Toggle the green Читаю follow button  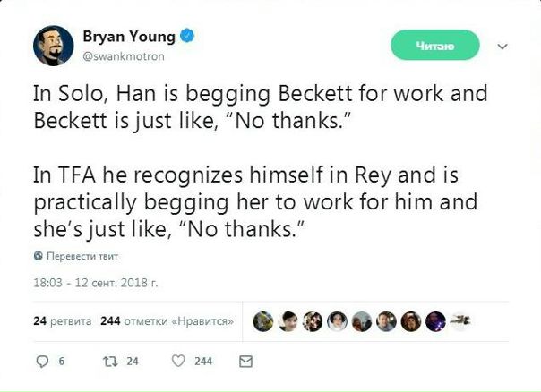tap(435, 45)
